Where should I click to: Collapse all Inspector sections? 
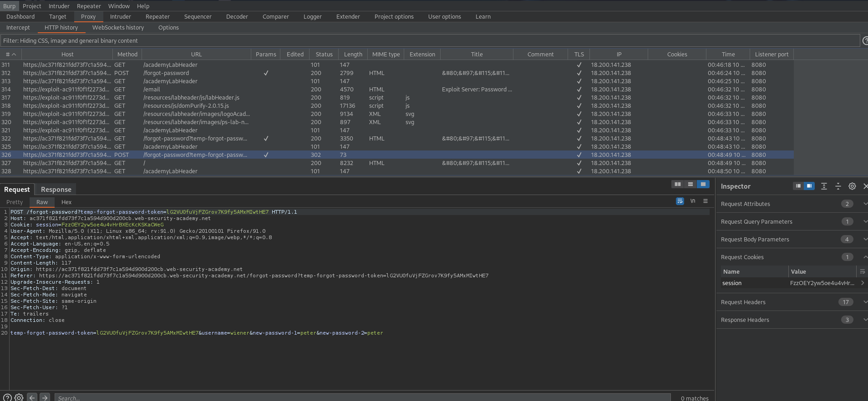tap(838, 186)
